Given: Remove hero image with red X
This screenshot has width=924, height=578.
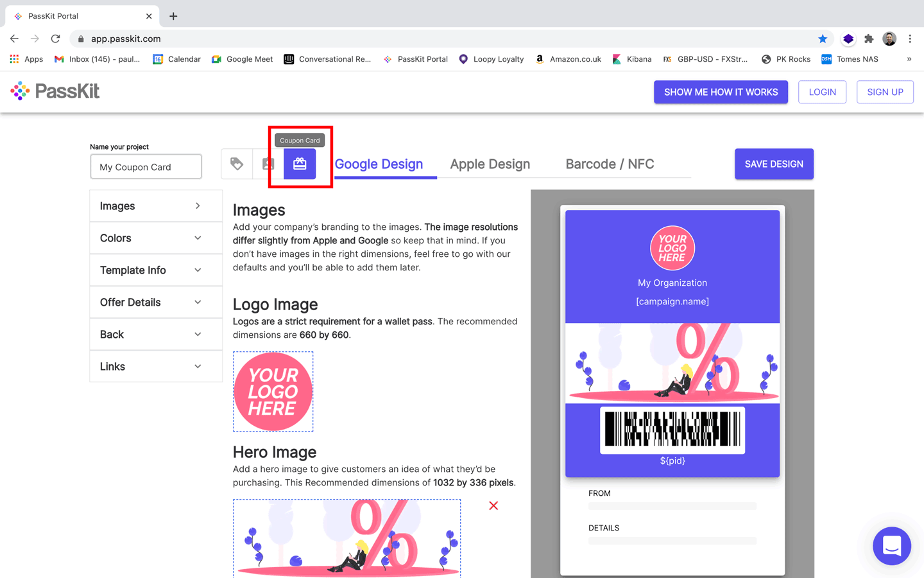Looking at the screenshot, I should click(x=493, y=505).
